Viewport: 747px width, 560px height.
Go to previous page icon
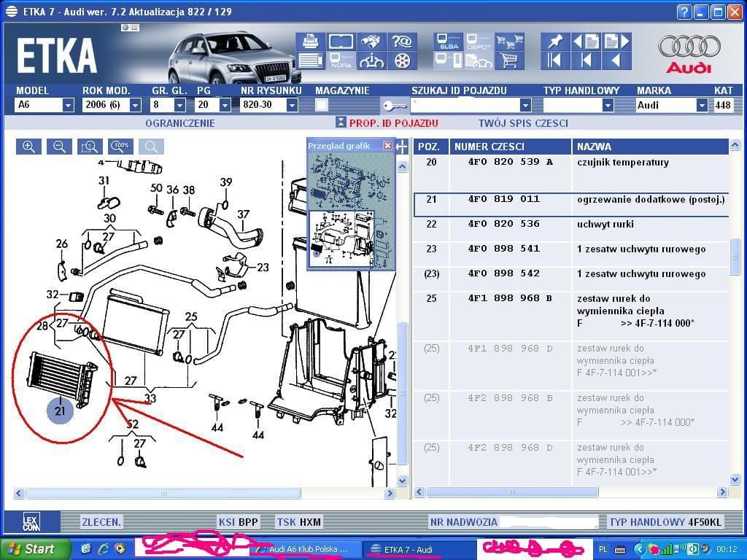[x=586, y=42]
